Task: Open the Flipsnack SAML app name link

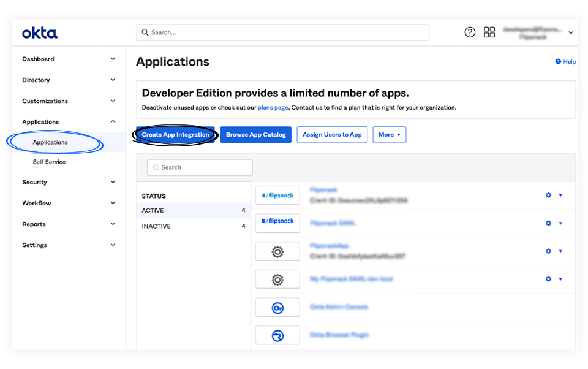Action: coord(333,223)
